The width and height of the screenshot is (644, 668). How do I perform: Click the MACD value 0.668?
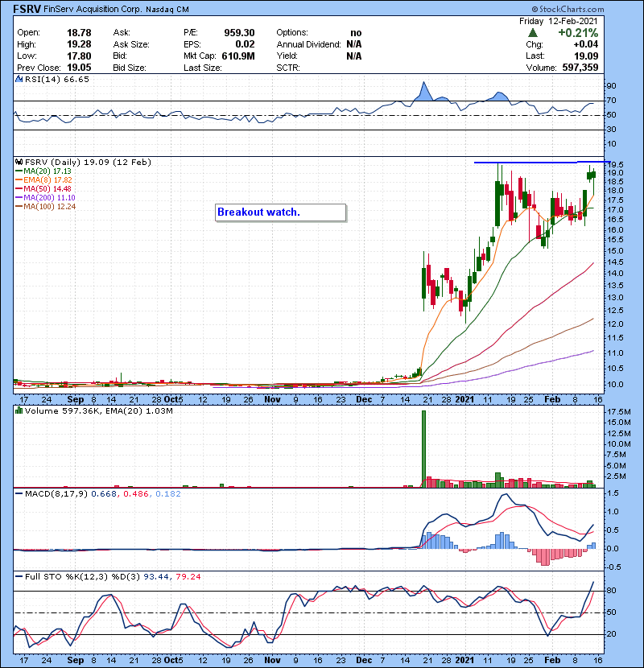(x=104, y=494)
